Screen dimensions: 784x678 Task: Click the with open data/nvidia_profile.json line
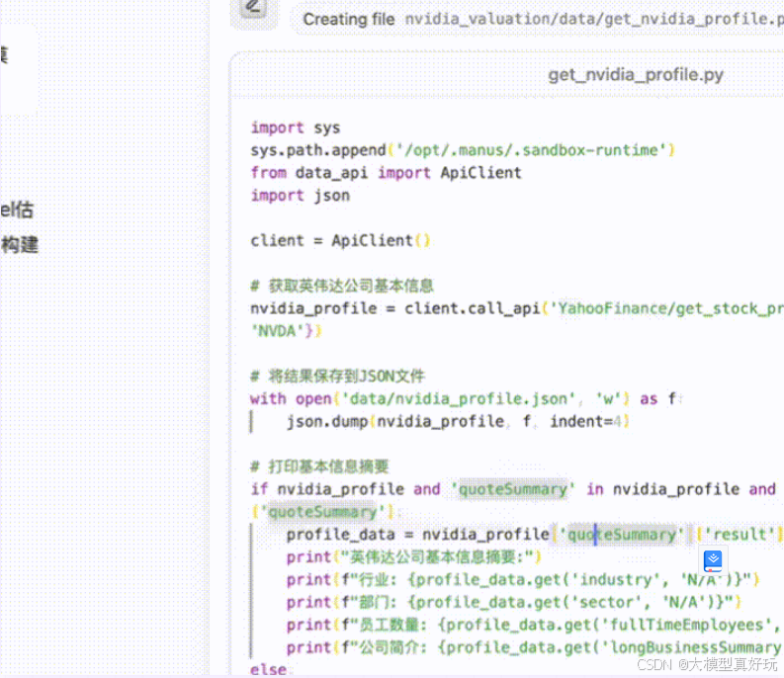point(467,399)
